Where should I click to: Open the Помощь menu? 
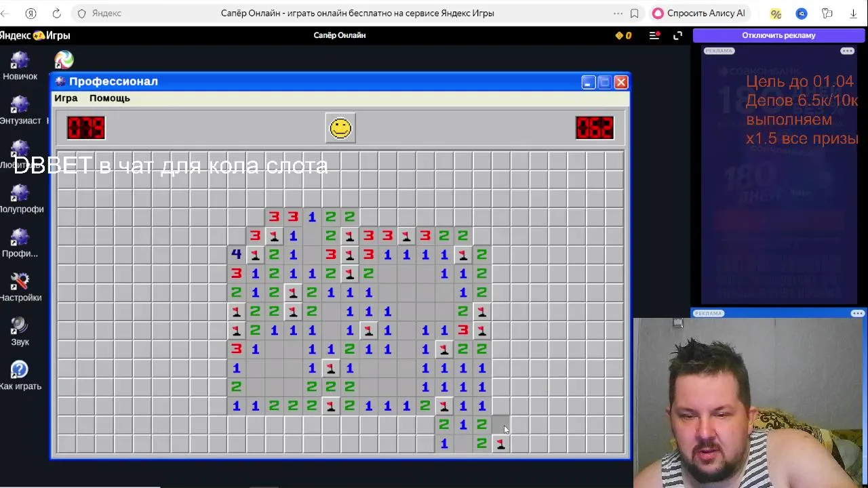pos(110,98)
